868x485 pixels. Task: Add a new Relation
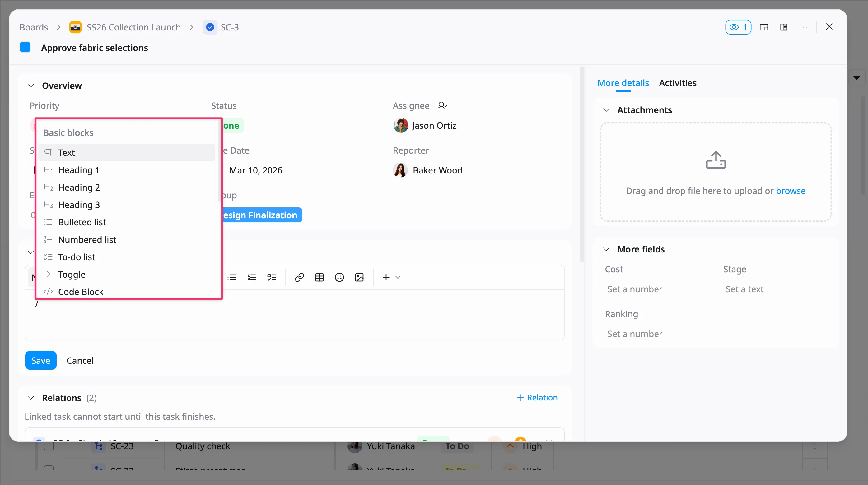[x=537, y=397]
